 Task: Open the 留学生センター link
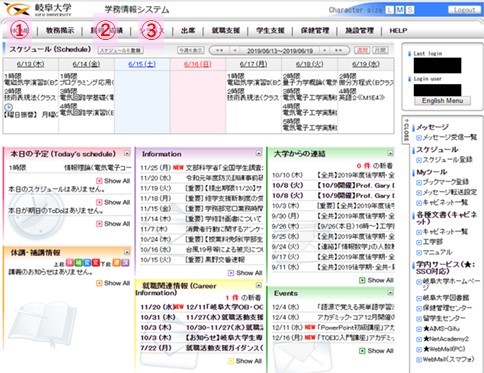click(444, 318)
